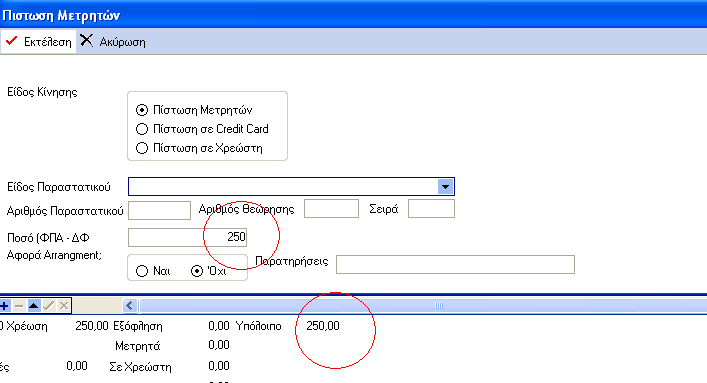Screen dimensions: 707x383
Task: Click the Μετρητά value 0,00
Action: (219, 345)
